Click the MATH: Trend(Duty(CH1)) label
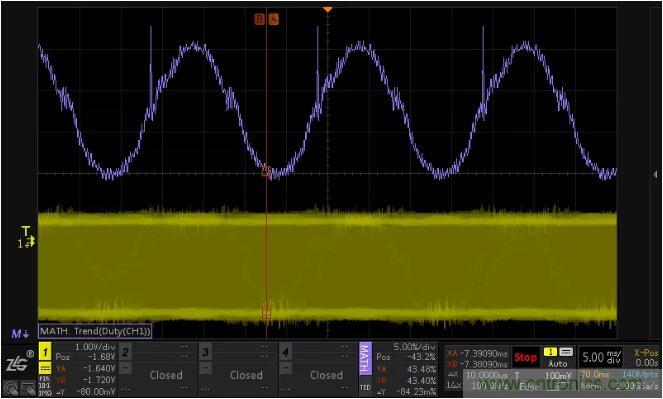The image size is (663, 399). click(x=95, y=331)
